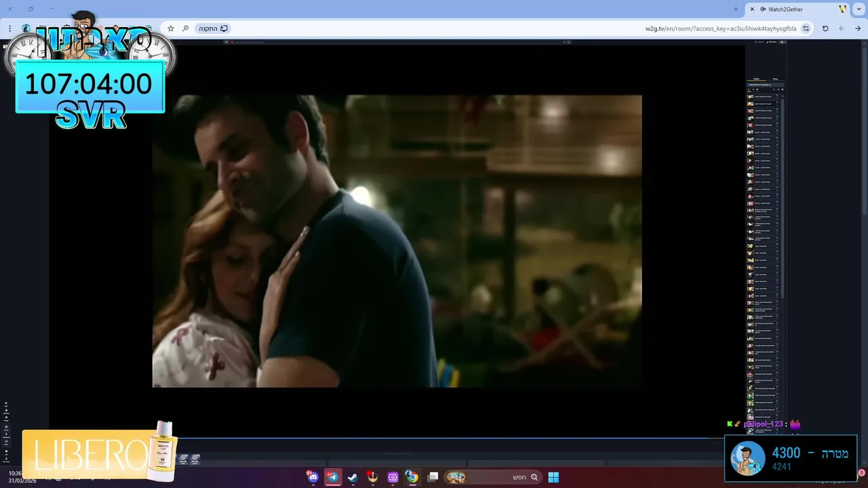
Task: Expand the tab search dropdown arrow
Action: (859, 9)
